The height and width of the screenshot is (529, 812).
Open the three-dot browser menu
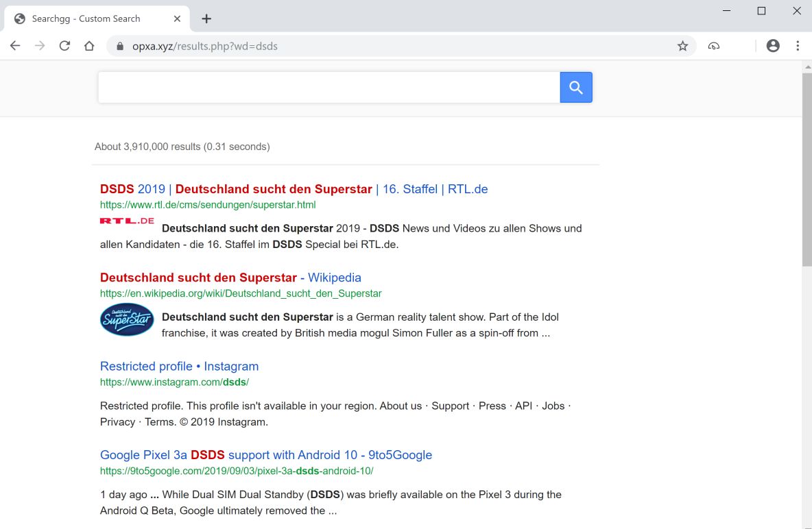point(797,46)
